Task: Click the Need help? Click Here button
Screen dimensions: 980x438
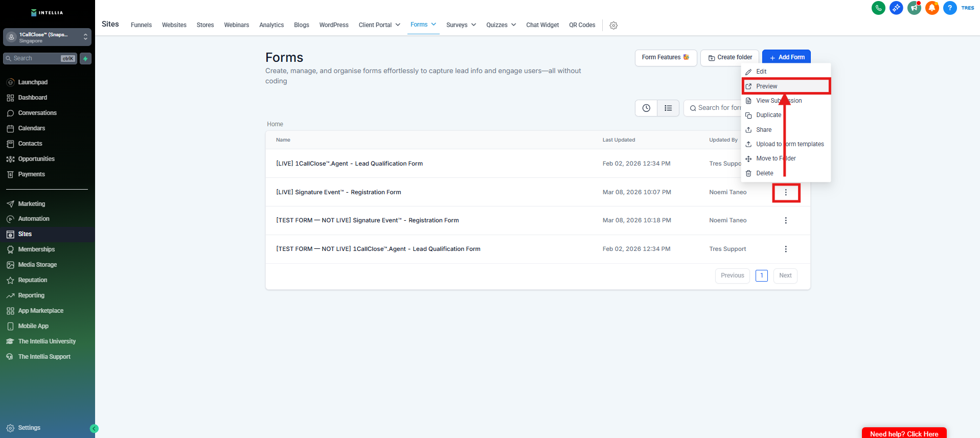Action: (x=904, y=433)
